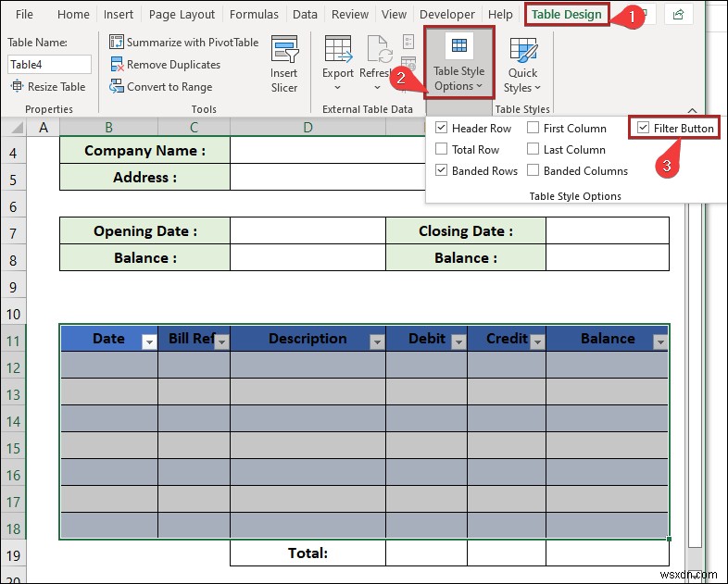Click the Select All triangle corner of the sheet
The image size is (728, 584).
pyautogui.click(x=18, y=127)
